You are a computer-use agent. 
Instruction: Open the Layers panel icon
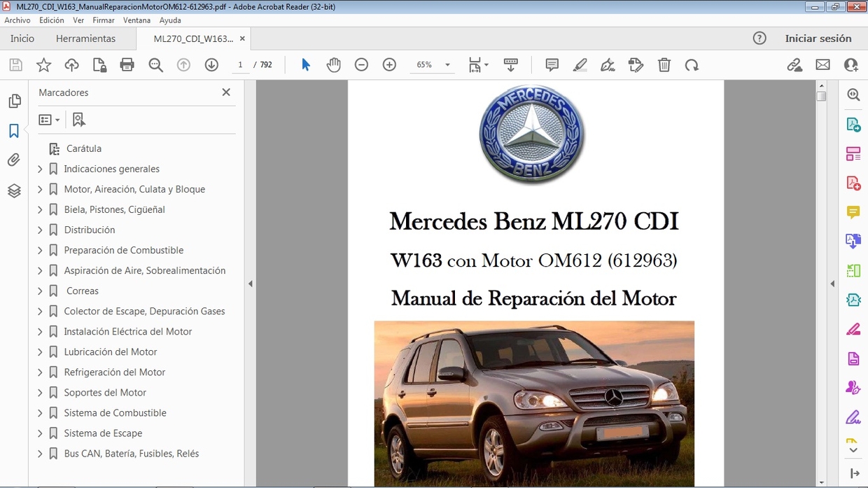click(x=15, y=190)
